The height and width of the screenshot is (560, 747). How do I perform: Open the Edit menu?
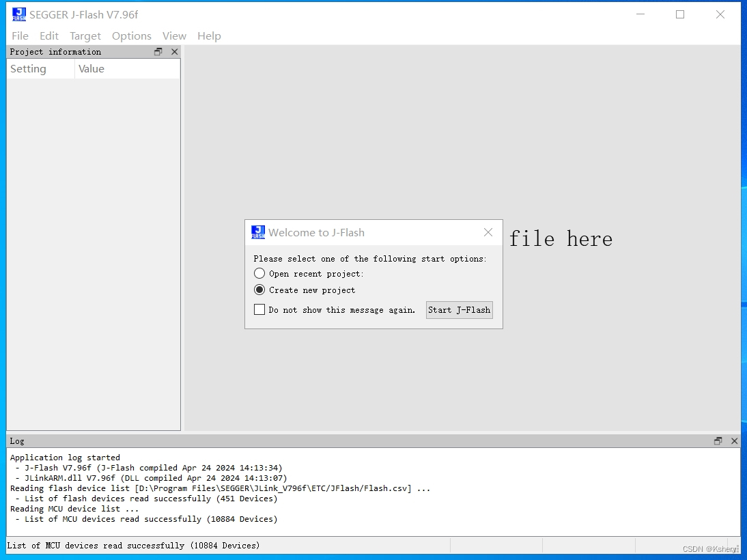(49, 36)
